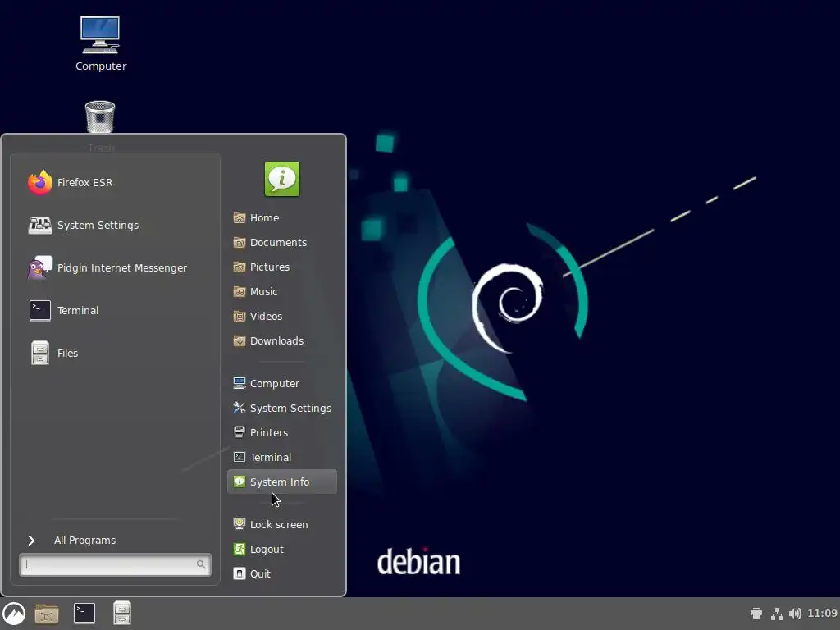Click the green info icon at menu top
The height and width of the screenshot is (630, 840).
(282, 179)
